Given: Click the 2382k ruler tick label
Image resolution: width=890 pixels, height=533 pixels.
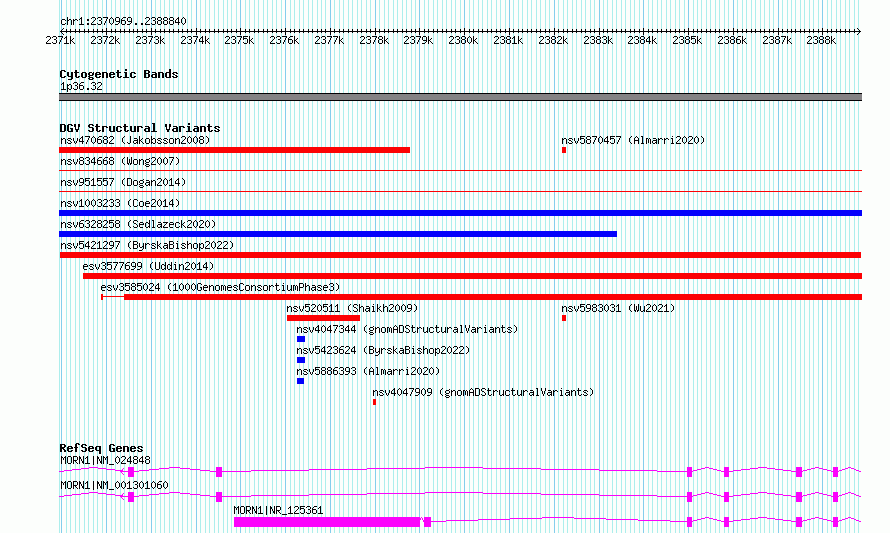Looking at the screenshot, I should [x=553, y=41].
